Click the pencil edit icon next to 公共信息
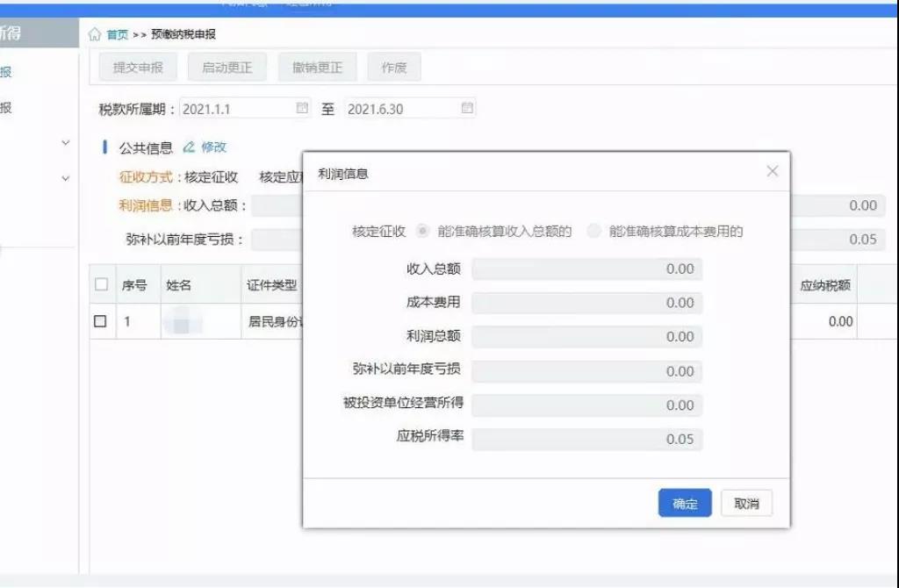Screen dimensions: 899x588 point(188,147)
